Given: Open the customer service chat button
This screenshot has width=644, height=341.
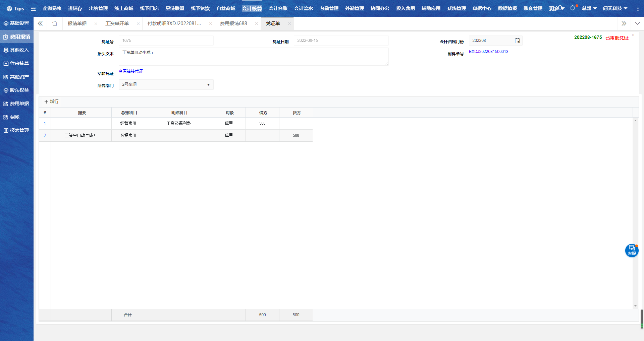Looking at the screenshot, I should point(632,250).
